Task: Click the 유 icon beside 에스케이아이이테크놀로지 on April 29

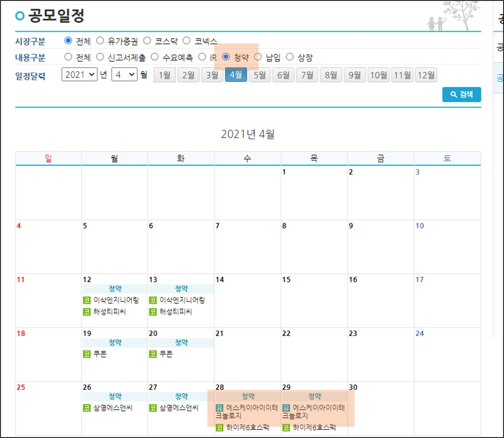Action: tap(286, 408)
